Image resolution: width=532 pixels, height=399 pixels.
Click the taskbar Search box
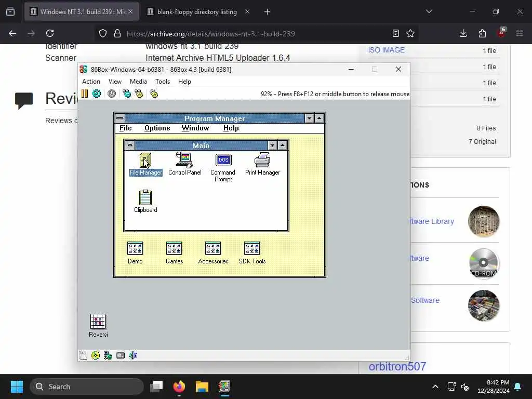87,387
